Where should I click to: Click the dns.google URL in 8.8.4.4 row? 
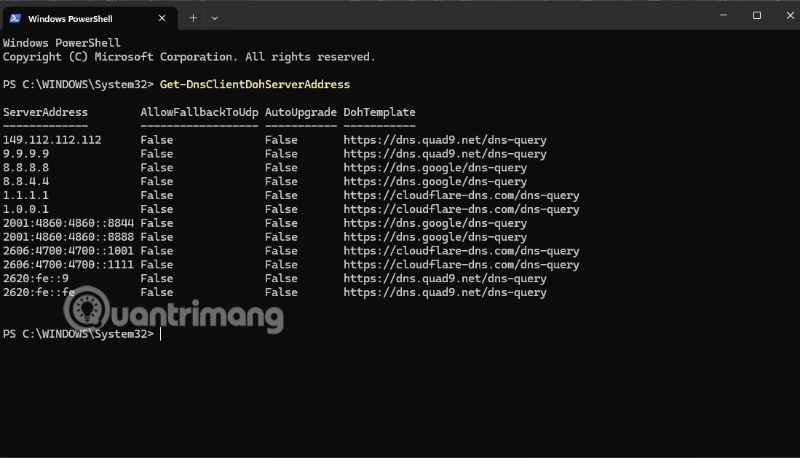(x=435, y=181)
